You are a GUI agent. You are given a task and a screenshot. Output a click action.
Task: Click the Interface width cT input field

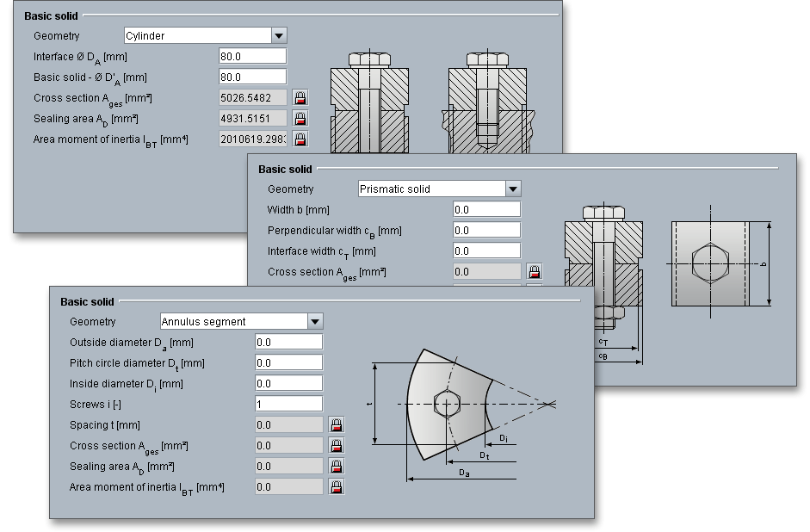[486, 251]
